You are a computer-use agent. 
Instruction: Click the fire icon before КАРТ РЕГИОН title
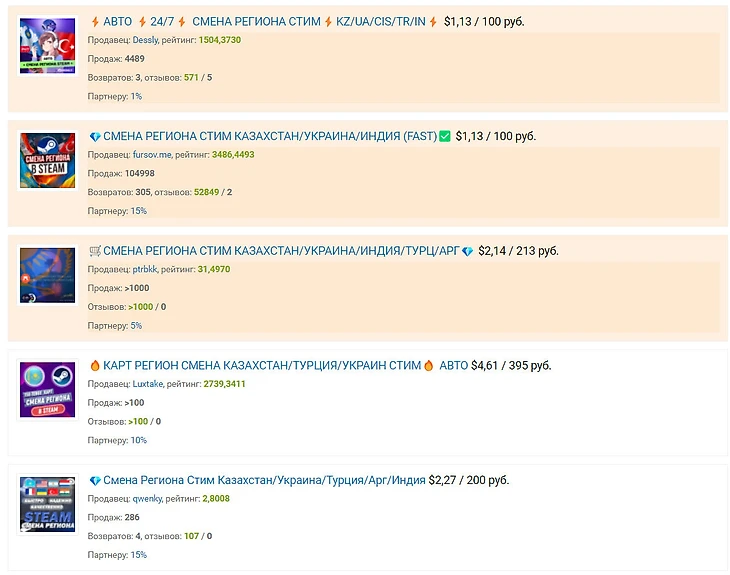coord(95,366)
